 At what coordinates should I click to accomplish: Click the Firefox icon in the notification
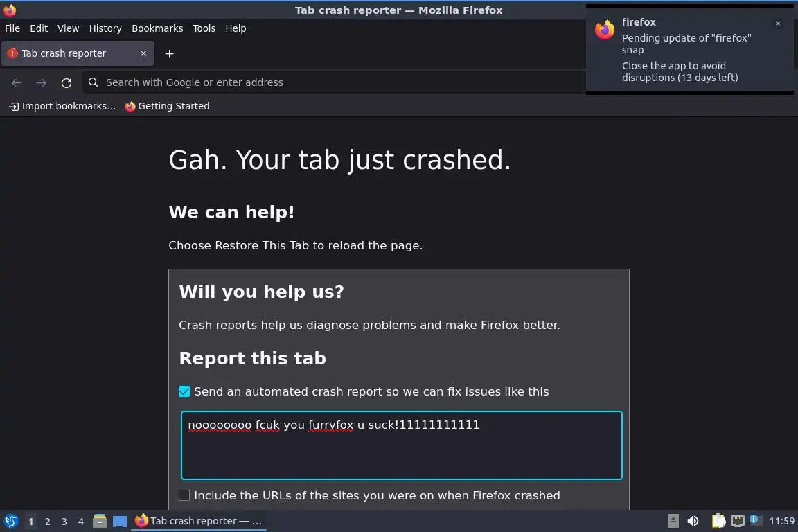coord(605,30)
